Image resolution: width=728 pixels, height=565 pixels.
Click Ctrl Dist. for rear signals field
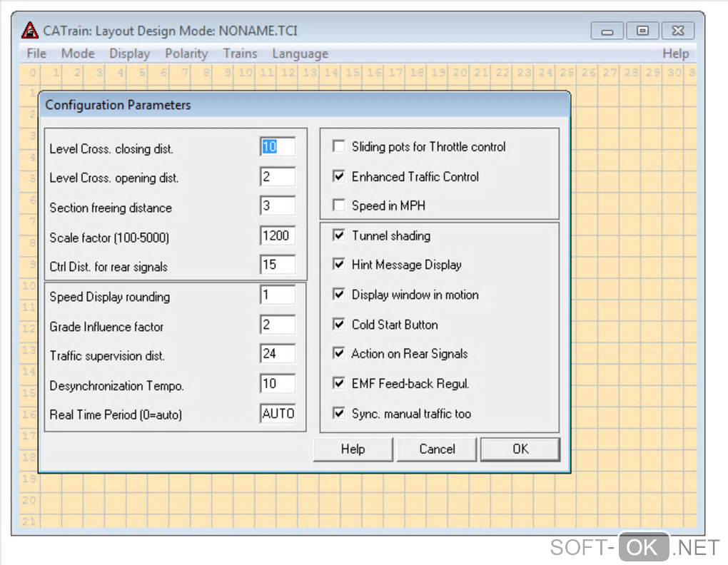[x=278, y=265]
